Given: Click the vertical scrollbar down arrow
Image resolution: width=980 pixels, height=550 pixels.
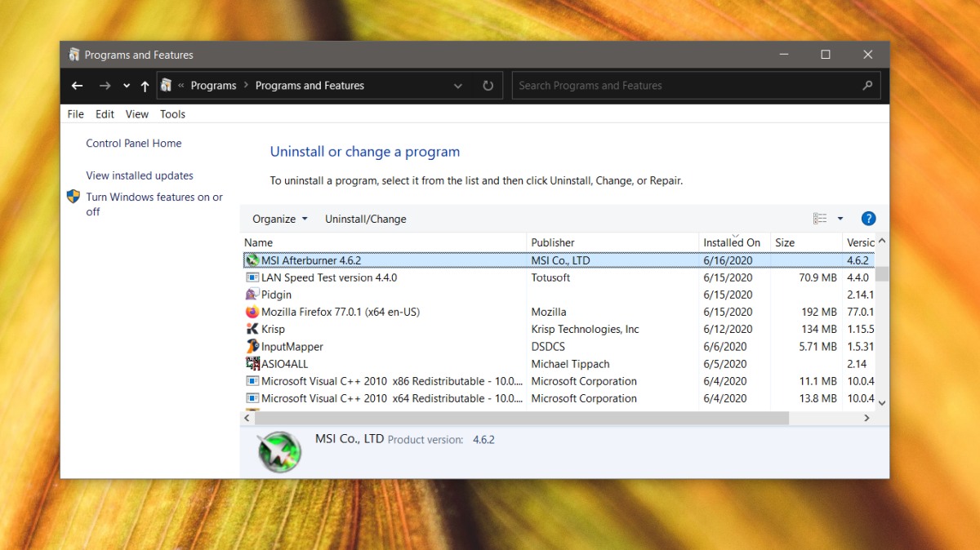Looking at the screenshot, I should 882,402.
